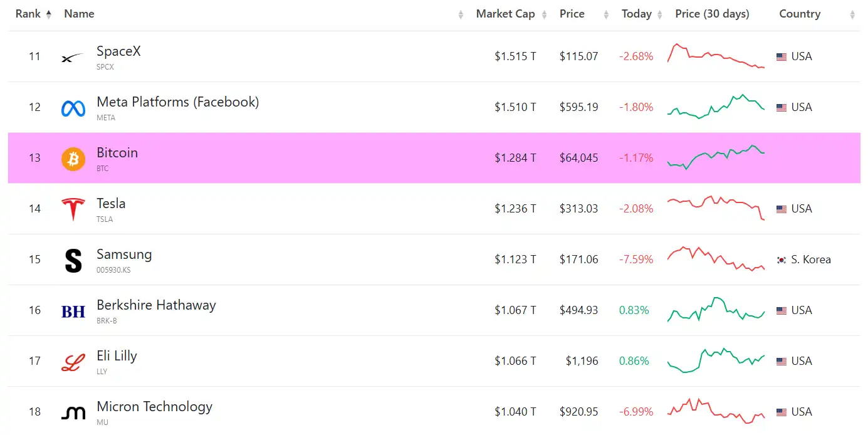Click the Eli Lilly logo icon
The height and width of the screenshot is (435, 868).
tap(73, 362)
